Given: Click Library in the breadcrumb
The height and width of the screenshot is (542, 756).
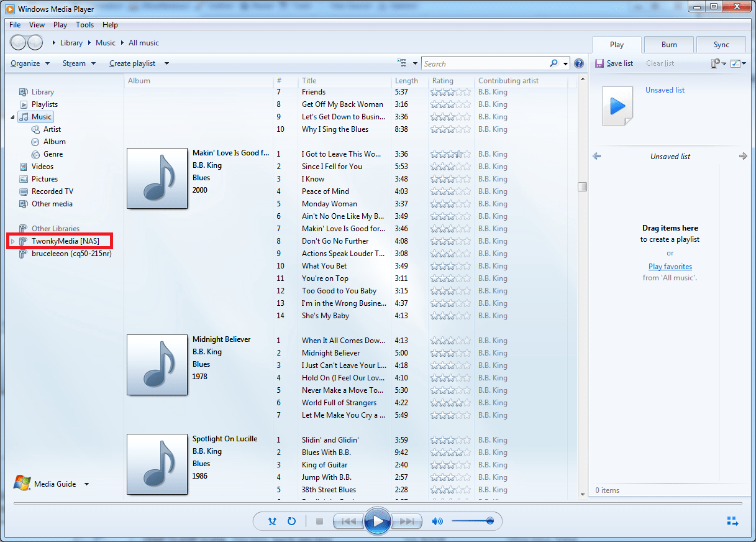Looking at the screenshot, I should click(71, 43).
